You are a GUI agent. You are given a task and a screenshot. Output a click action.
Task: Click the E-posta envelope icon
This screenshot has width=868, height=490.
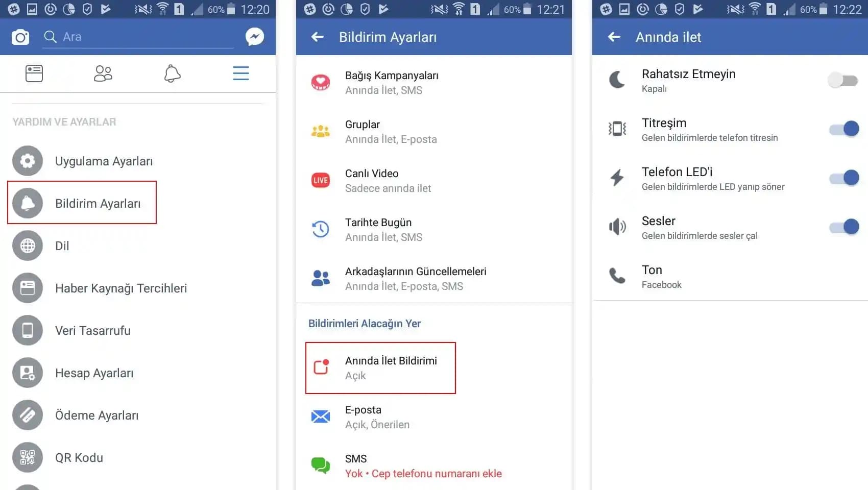point(320,416)
